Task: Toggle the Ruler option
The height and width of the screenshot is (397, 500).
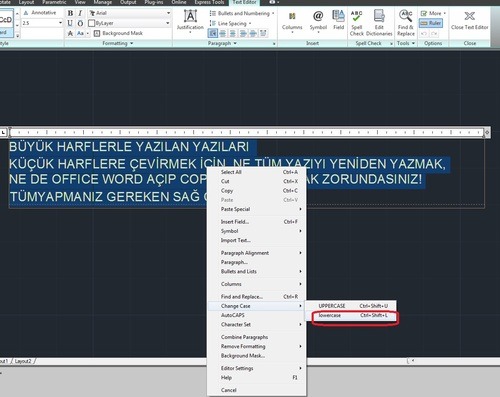Action: pyautogui.click(x=431, y=23)
